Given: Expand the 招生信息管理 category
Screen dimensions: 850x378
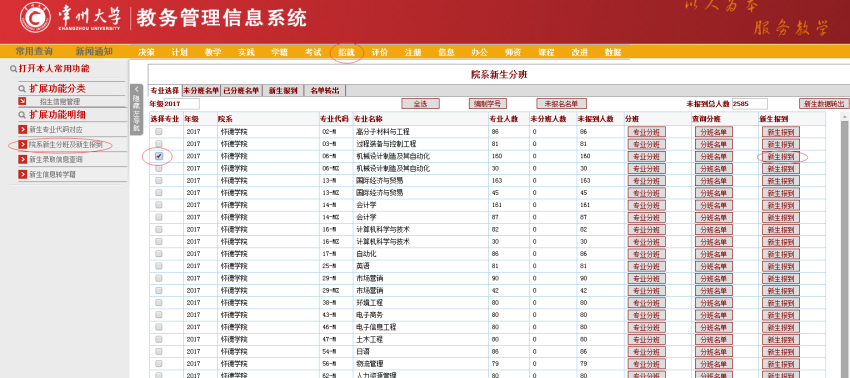Looking at the screenshot, I should (x=60, y=101).
